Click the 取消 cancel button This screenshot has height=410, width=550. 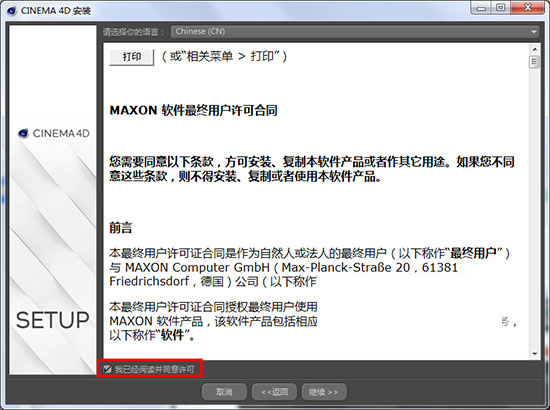(224, 392)
